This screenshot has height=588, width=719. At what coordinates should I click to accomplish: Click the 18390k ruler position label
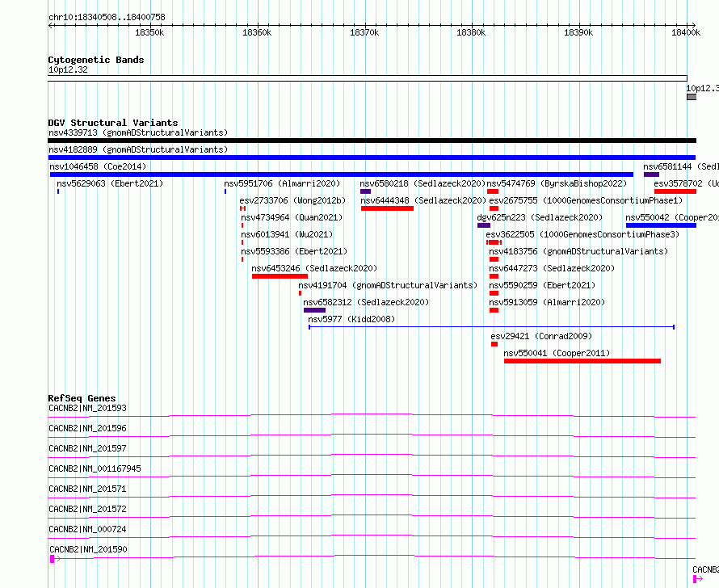(x=578, y=32)
